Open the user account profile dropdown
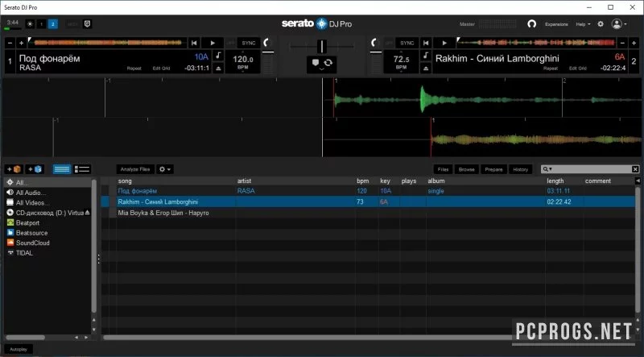Screen dimensions: 644x357 click(x=619, y=24)
